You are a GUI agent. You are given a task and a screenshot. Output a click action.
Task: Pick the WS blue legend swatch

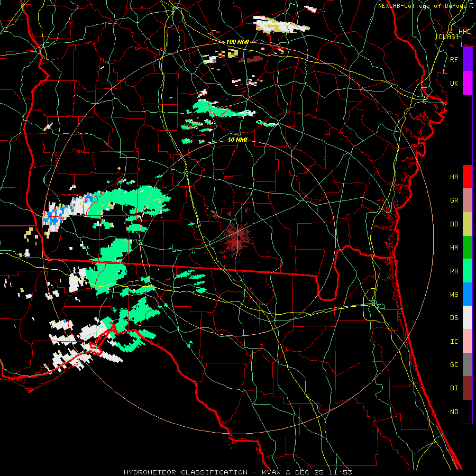point(467,294)
